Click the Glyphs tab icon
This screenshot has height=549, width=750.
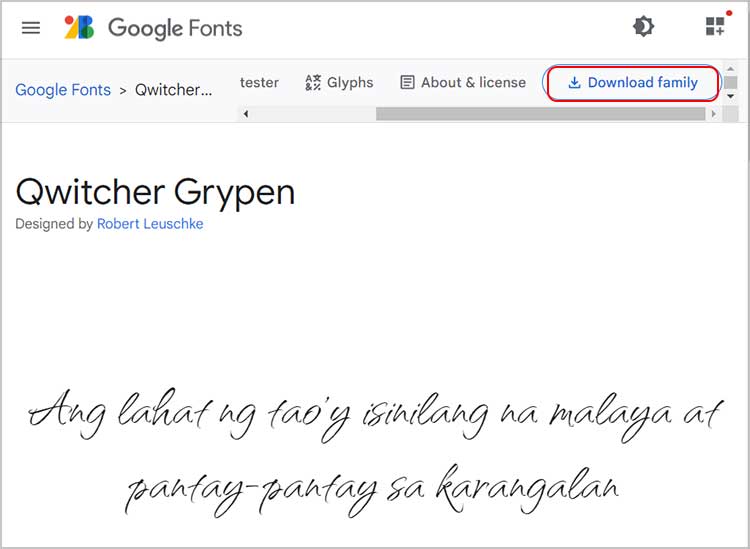pos(313,82)
